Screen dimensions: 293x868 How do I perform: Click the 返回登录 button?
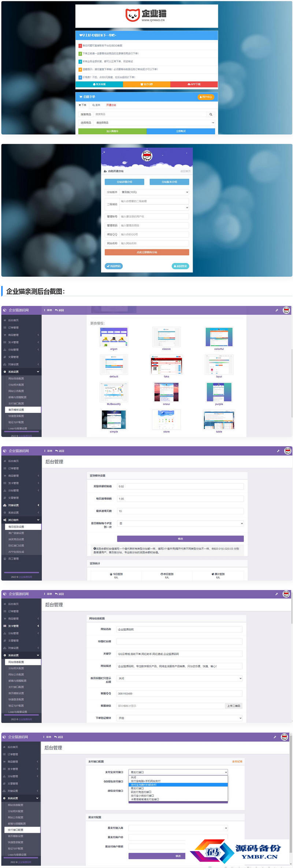click(180, 266)
